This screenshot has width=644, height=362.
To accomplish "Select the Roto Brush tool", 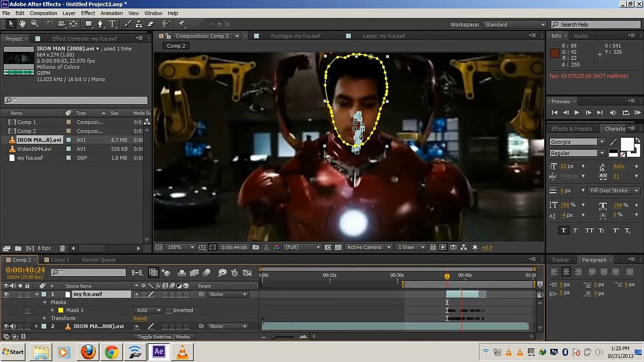I will (166, 24).
